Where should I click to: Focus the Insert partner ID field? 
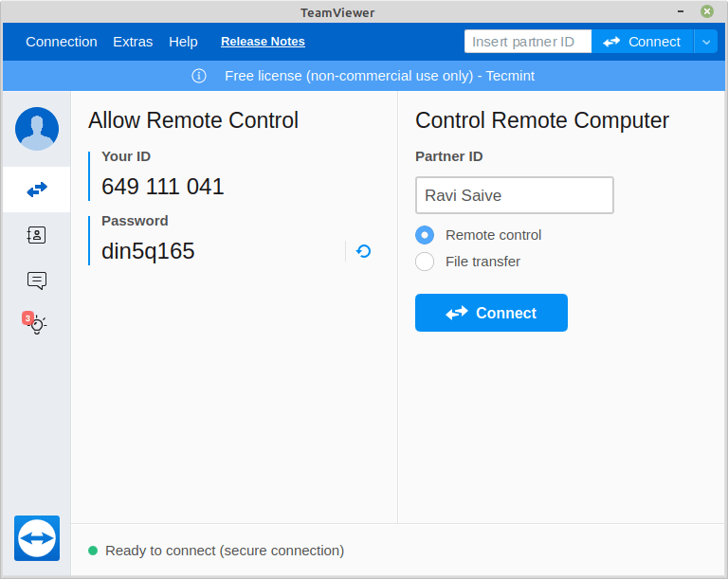click(527, 42)
